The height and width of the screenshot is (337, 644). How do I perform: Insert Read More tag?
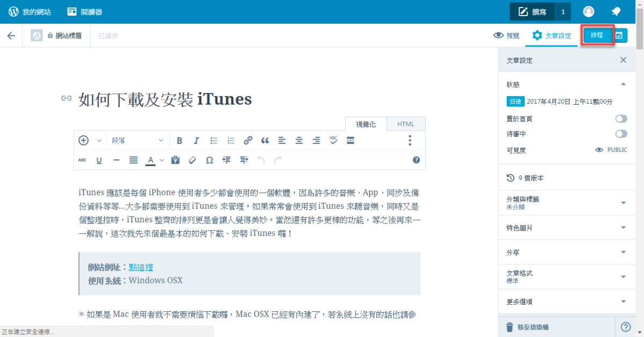(350, 141)
